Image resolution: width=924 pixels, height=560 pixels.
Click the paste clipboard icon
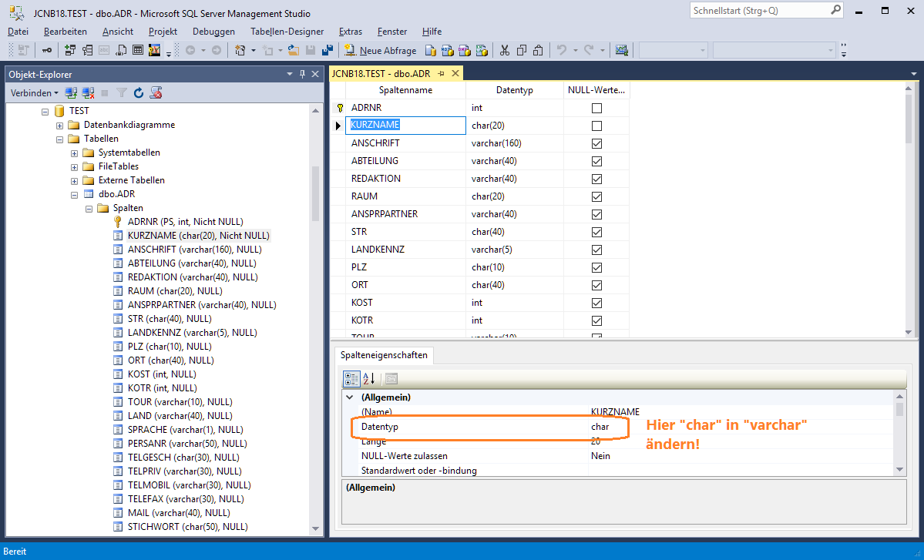538,50
